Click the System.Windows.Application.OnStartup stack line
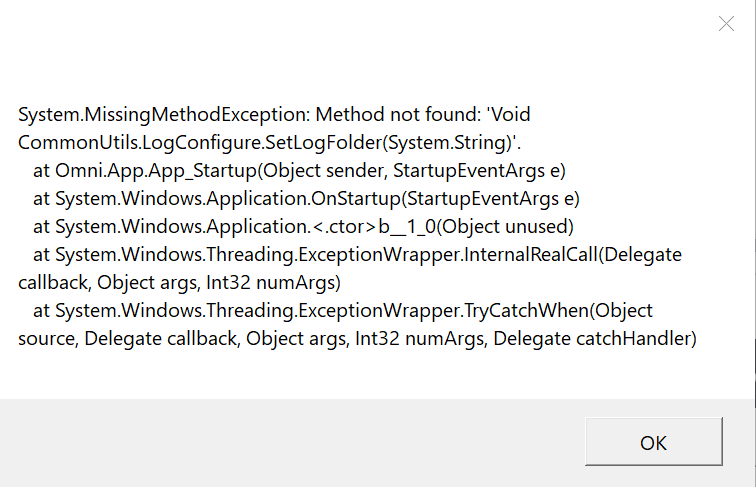 point(306,199)
